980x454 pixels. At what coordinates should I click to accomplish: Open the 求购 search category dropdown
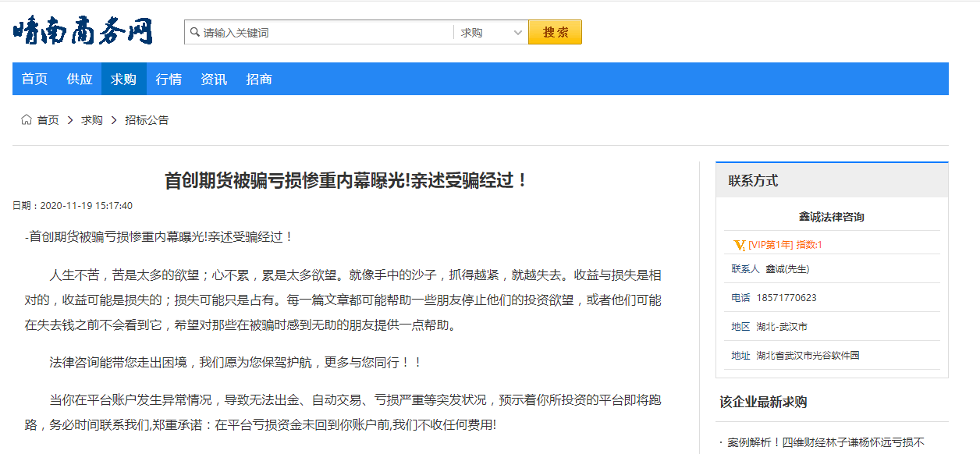click(492, 33)
